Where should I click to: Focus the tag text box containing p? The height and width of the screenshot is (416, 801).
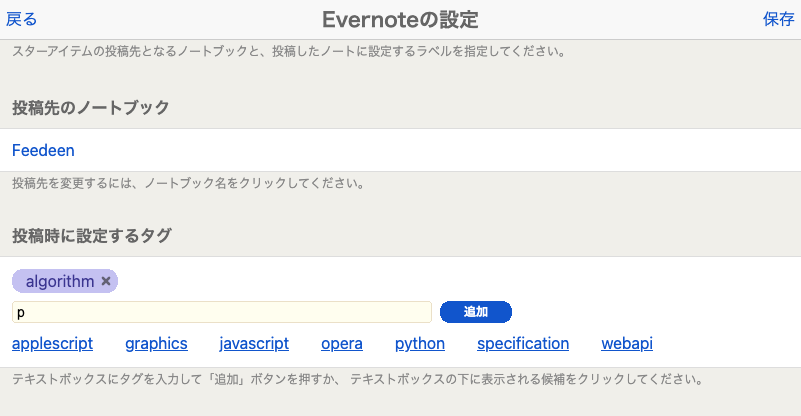[x=222, y=312]
